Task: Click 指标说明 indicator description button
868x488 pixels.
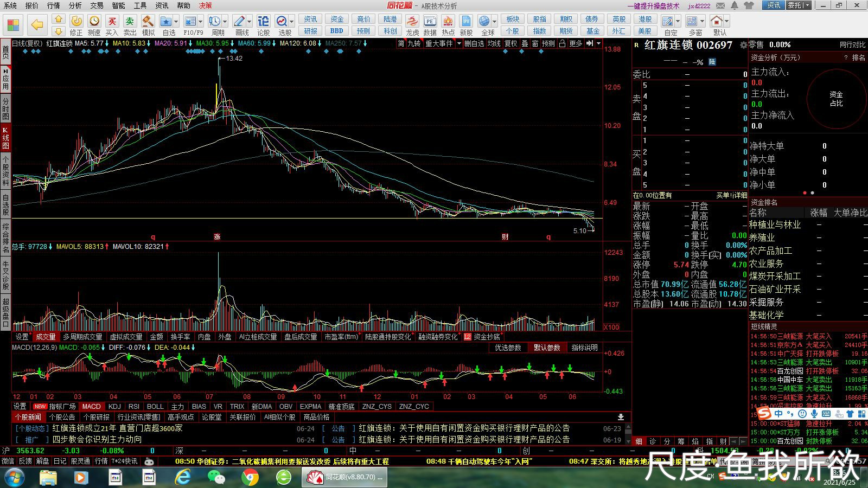Action: [584, 348]
